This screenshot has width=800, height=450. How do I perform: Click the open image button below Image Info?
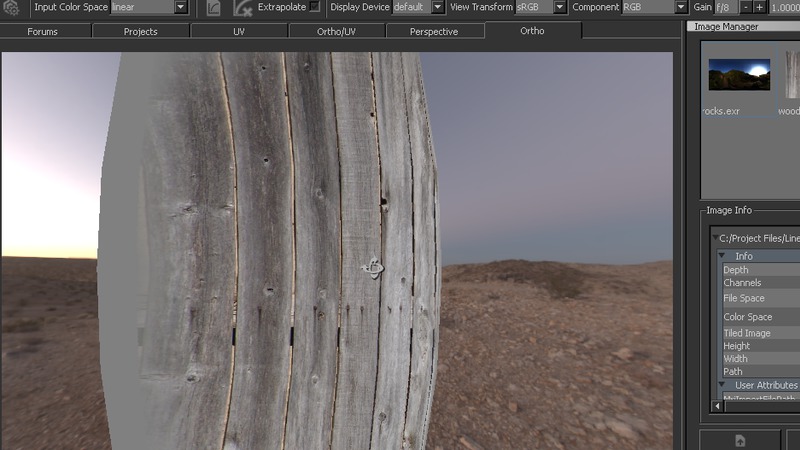[739, 440]
